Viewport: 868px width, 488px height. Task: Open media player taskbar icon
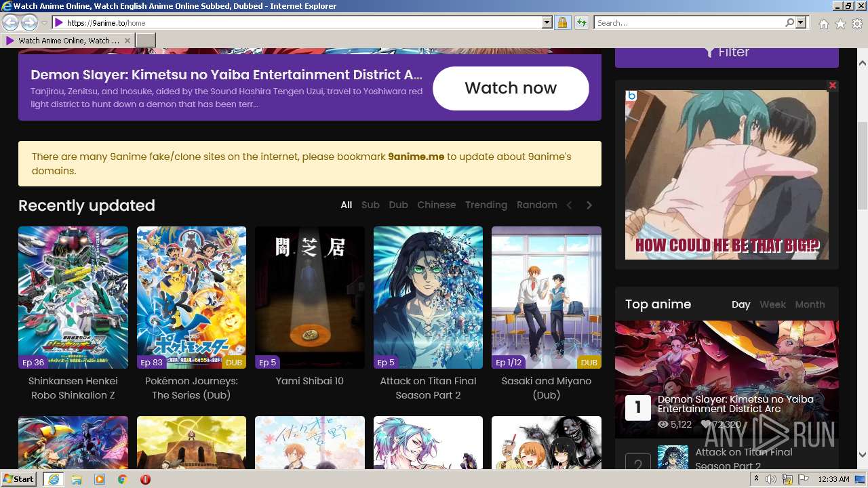100,479
